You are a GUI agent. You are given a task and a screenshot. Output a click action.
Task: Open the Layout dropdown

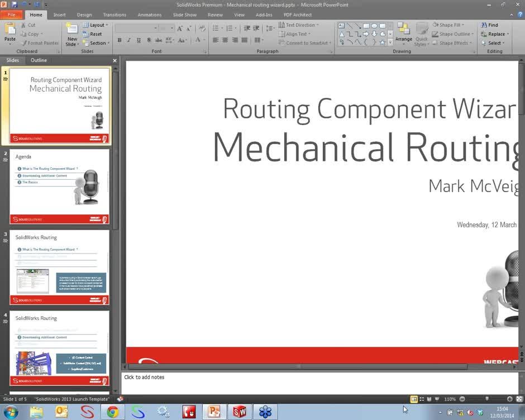(x=97, y=25)
